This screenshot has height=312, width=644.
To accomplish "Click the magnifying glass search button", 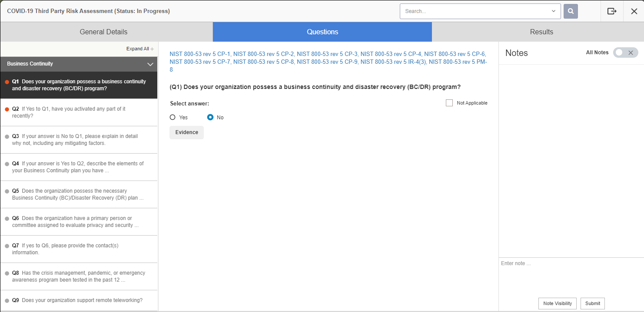I will click(571, 11).
